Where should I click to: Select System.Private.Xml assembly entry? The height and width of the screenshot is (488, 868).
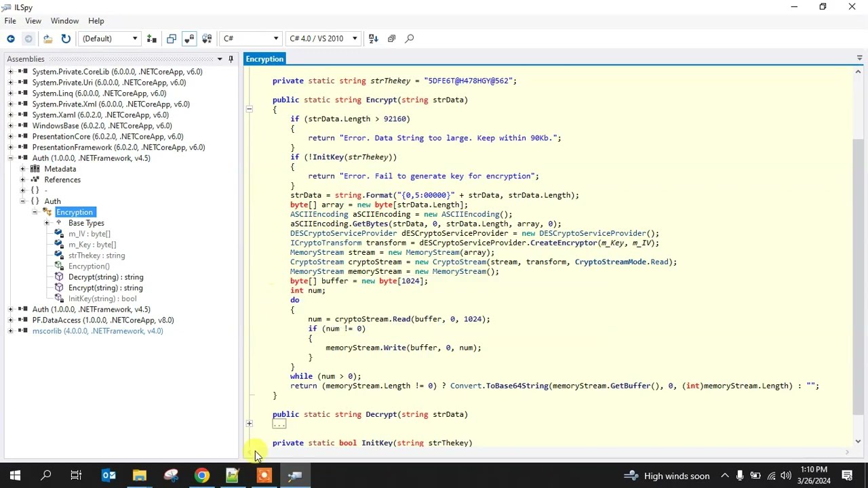point(111,104)
